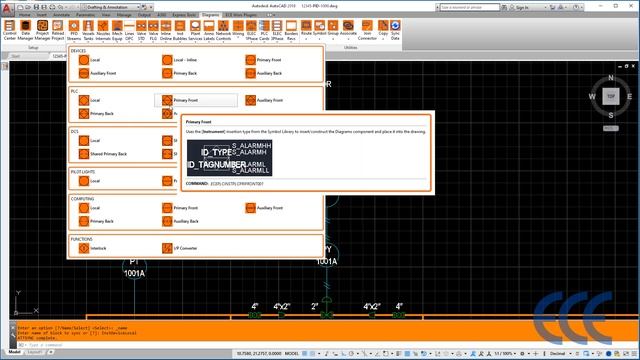The width and height of the screenshot is (640, 360).
Task: Open Valve STD gallery
Action: [x=141, y=31]
